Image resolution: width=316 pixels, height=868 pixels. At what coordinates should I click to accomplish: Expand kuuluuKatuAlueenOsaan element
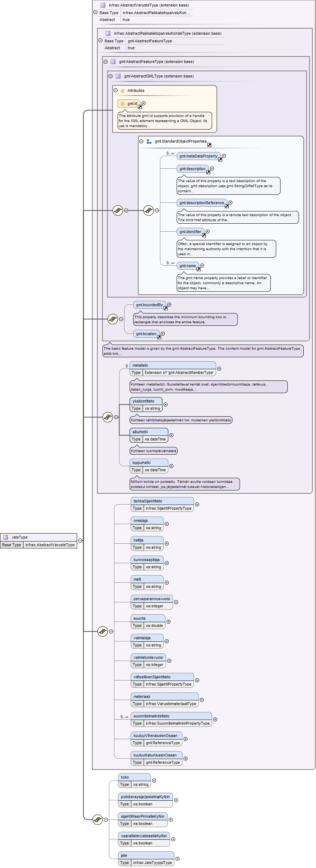click(185, 759)
